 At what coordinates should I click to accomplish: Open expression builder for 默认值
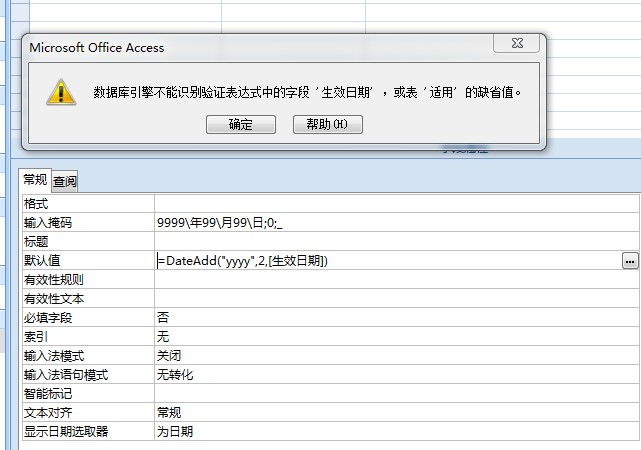coord(630,261)
